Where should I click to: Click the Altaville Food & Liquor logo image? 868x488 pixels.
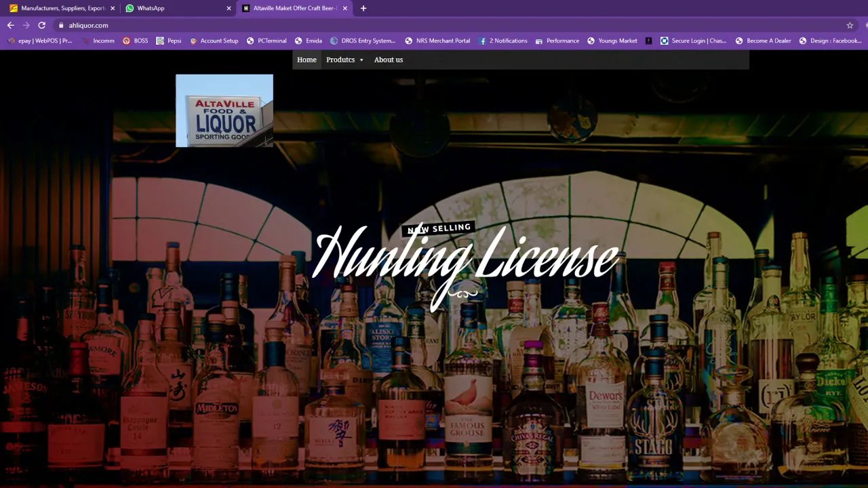click(x=224, y=110)
